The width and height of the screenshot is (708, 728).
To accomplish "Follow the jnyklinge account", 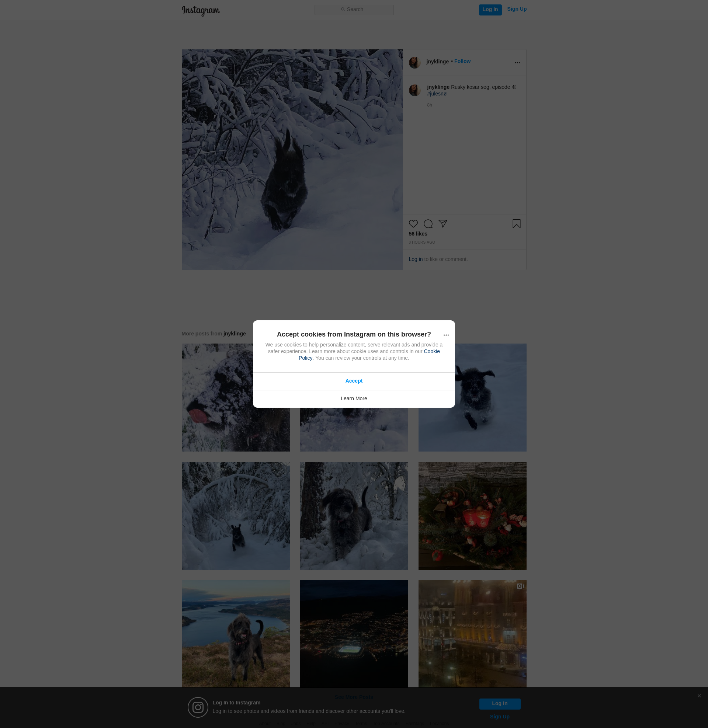I will (462, 61).
